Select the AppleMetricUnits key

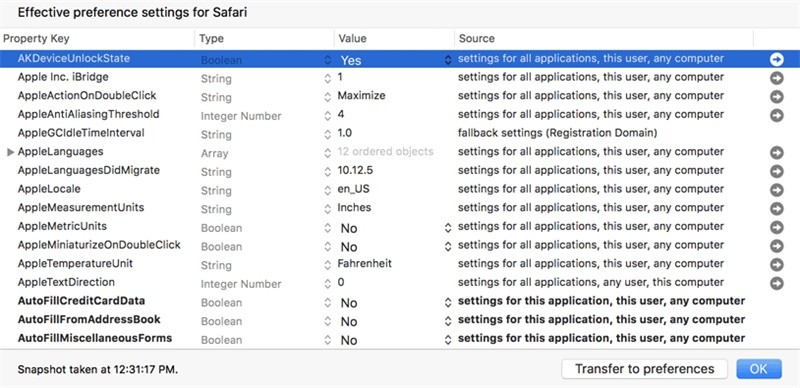[62, 226]
